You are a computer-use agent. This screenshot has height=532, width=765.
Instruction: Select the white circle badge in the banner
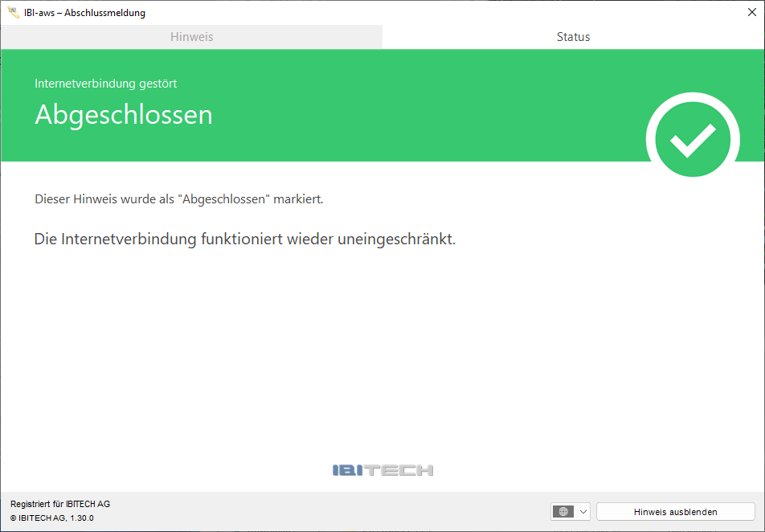(692, 138)
